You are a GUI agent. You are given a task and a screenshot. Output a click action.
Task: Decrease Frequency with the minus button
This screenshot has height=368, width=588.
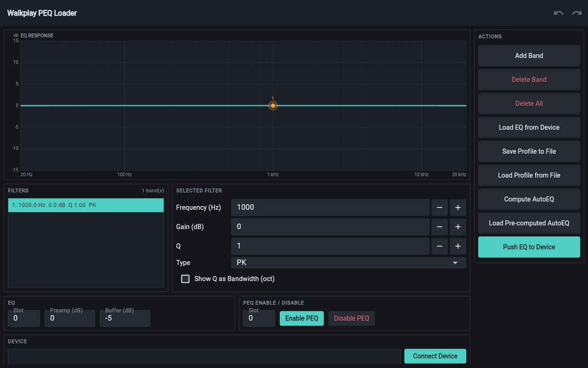coord(440,207)
